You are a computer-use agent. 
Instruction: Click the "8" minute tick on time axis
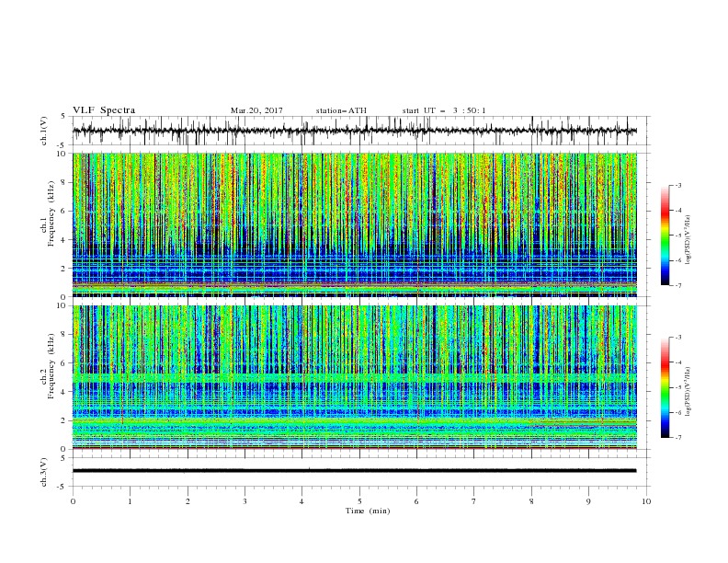coord(531,501)
